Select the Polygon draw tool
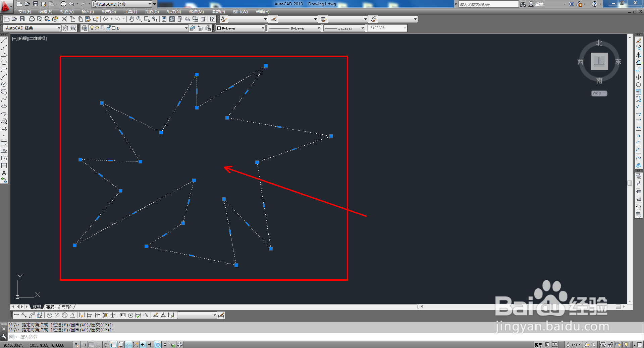 [x=4, y=62]
